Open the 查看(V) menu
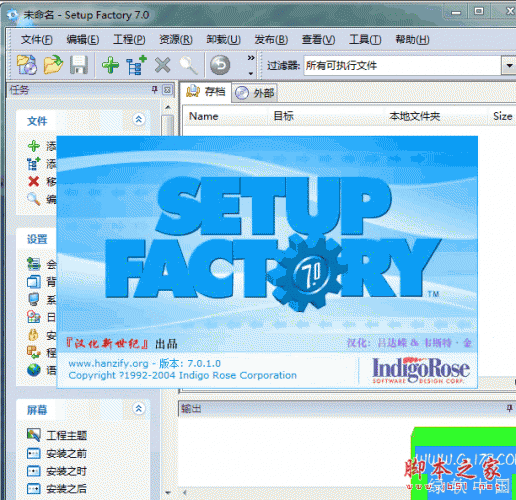Screen dimensions: 516x500 click(318, 40)
